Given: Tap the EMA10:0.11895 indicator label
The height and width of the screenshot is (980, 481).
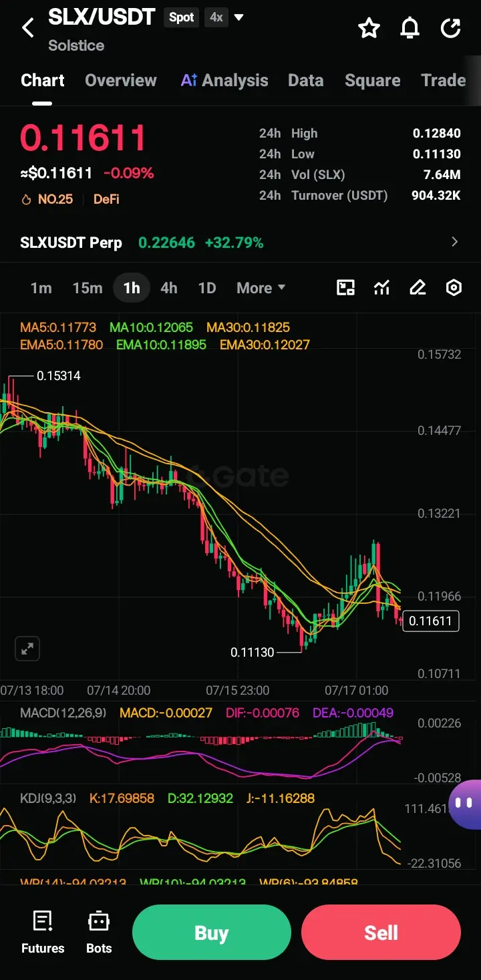Looking at the screenshot, I should (x=161, y=345).
